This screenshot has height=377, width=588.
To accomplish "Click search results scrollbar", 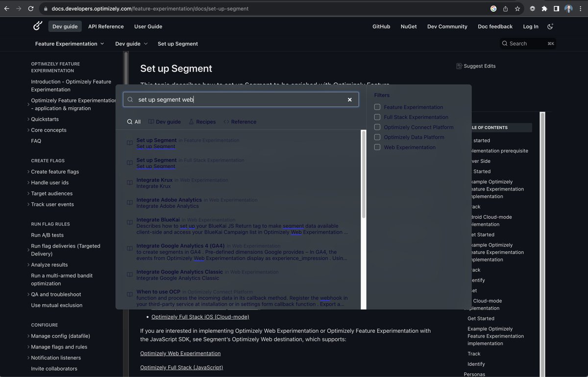I will click(364, 174).
